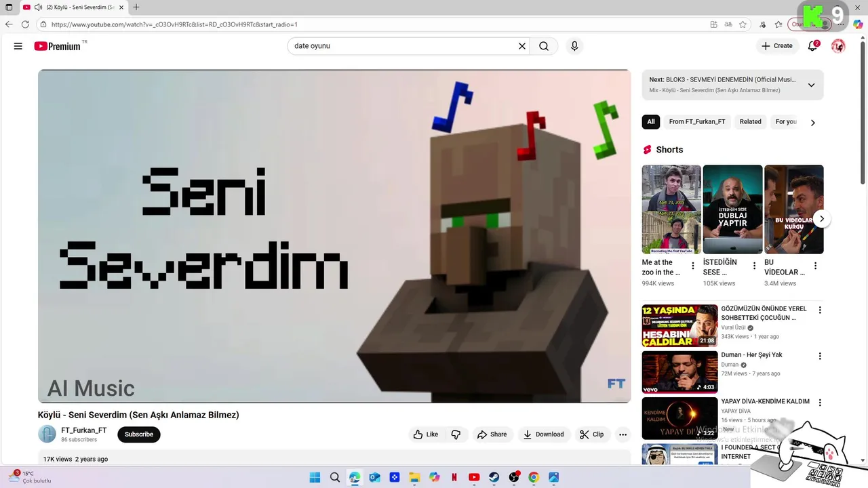Open Windows taskbar search

334,477
